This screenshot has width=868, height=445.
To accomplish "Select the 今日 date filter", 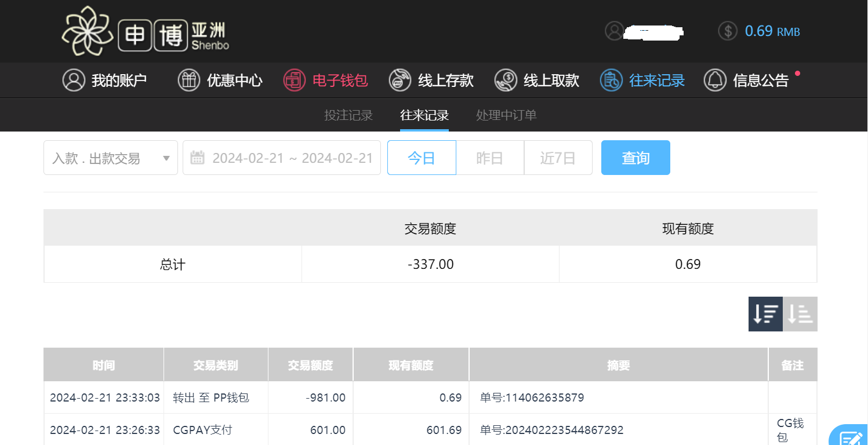I will pyautogui.click(x=422, y=158).
